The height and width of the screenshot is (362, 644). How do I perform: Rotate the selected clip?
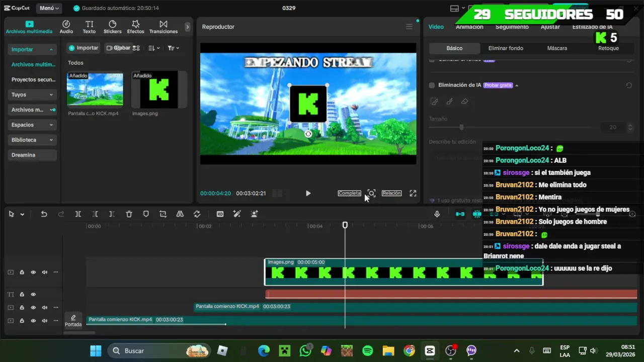(x=197, y=214)
